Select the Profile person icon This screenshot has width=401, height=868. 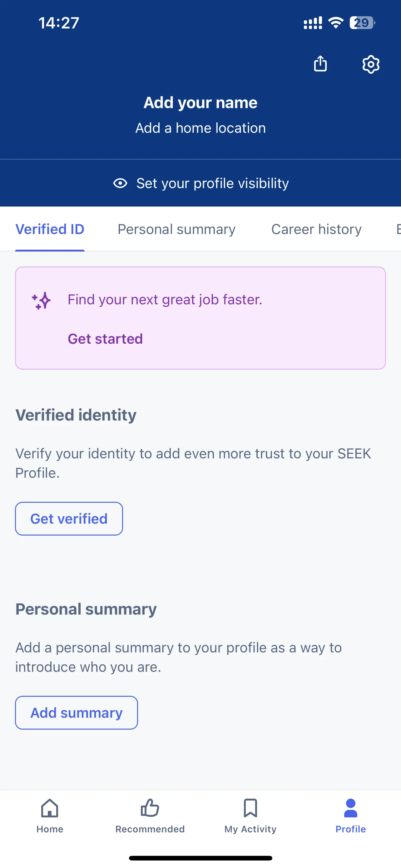click(x=350, y=808)
